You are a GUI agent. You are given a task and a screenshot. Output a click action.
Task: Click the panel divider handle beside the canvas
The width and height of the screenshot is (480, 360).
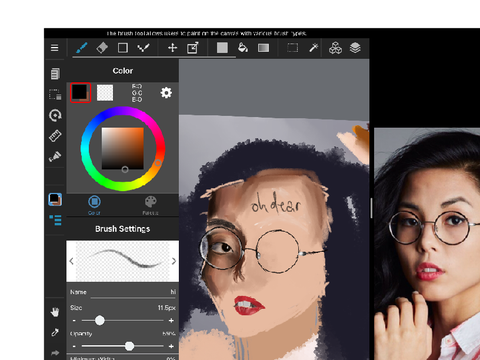click(371, 208)
